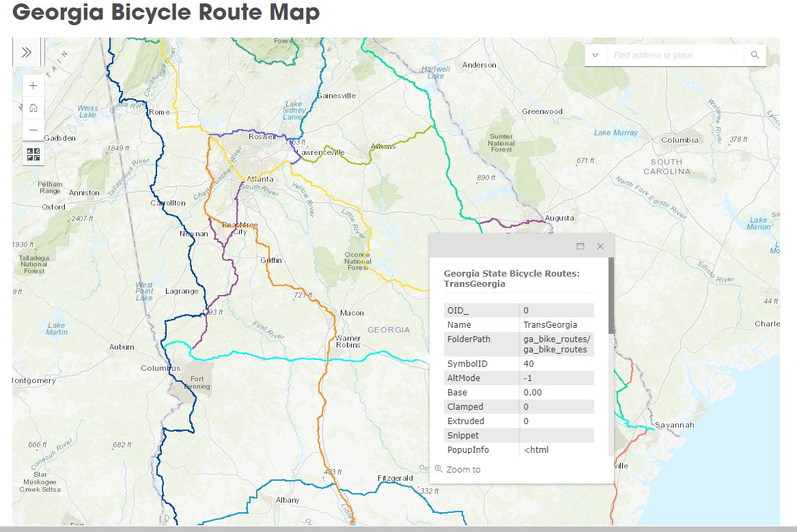Expand the left sidebar panel chevron
Screen dimensions: 797x532
[25, 51]
